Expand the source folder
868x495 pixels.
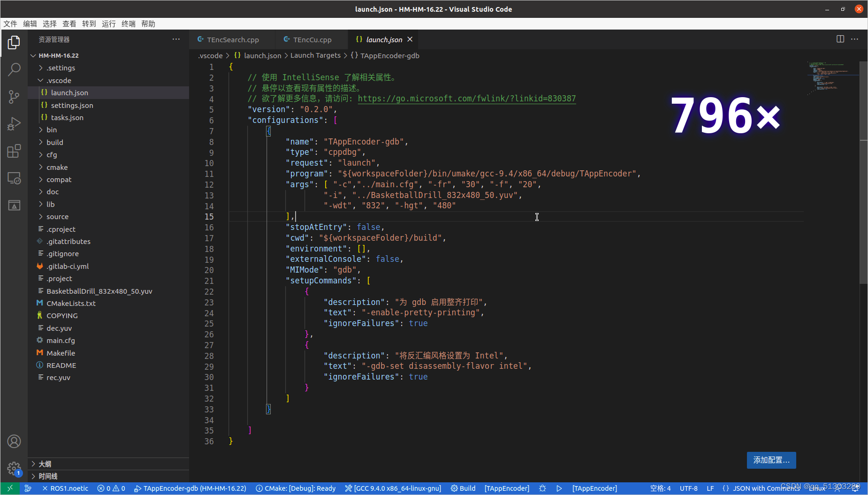coord(108,217)
